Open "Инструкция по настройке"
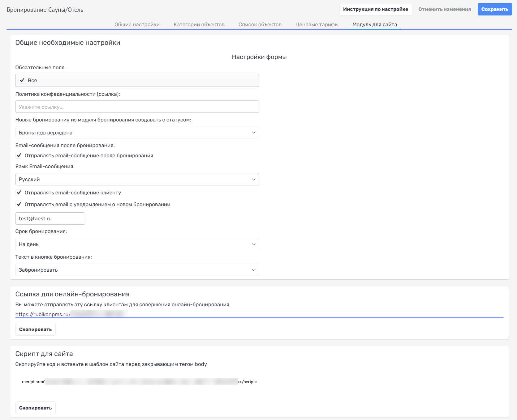This screenshot has height=420, width=517. (376, 9)
